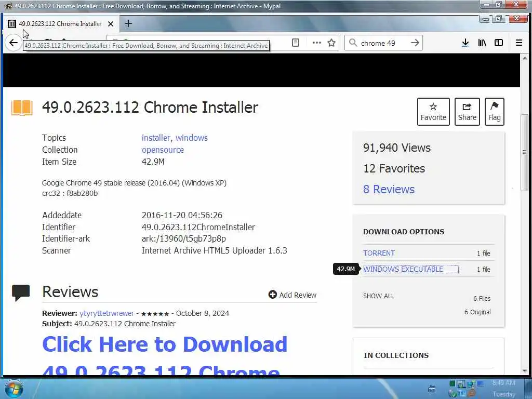Image resolution: width=532 pixels, height=399 pixels.
Task: Toggle the sidebar icon in toolbar
Action: (498, 43)
